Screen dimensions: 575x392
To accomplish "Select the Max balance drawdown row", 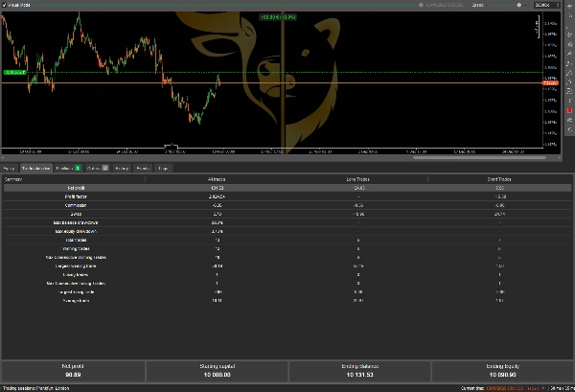I will point(287,222).
